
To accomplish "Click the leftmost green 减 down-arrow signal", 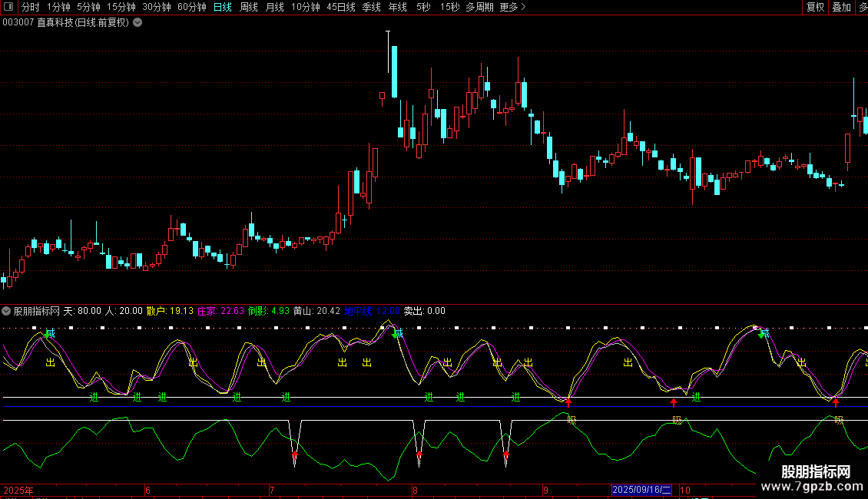I will click(48, 333).
